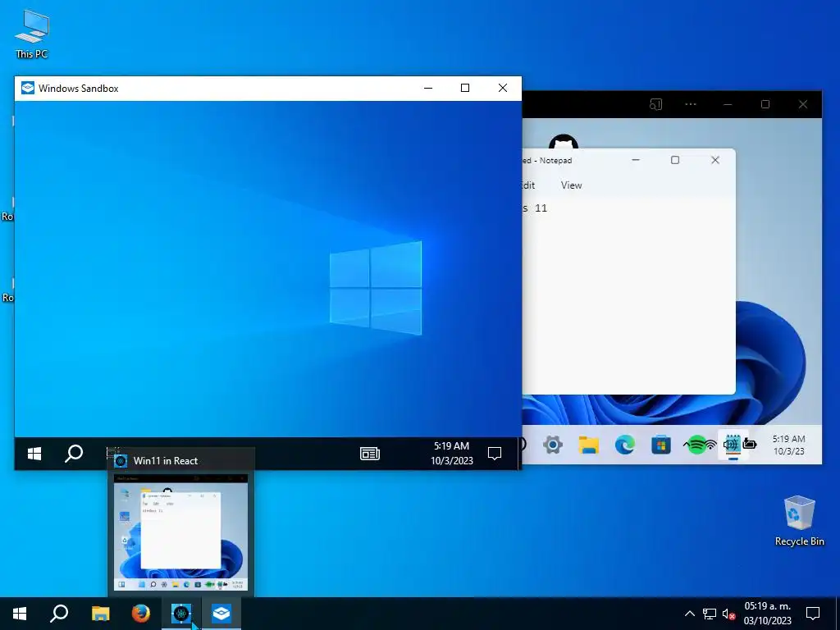Click the Win11 in React preview title
840x630 pixels.
pos(166,461)
